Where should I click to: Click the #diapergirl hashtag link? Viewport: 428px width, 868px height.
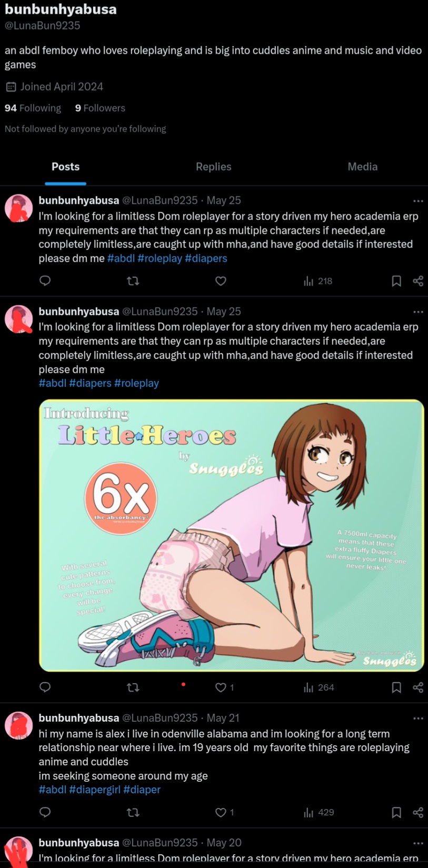point(95,790)
